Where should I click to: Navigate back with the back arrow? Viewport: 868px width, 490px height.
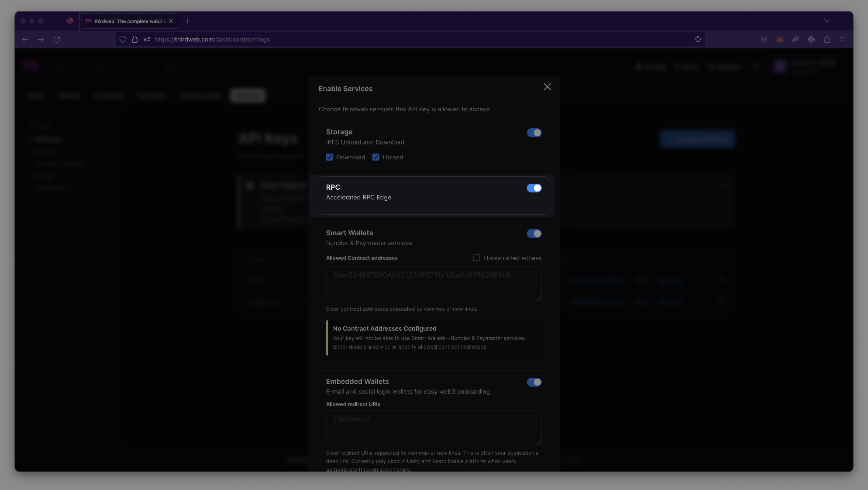pyautogui.click(x=25, y=39)
